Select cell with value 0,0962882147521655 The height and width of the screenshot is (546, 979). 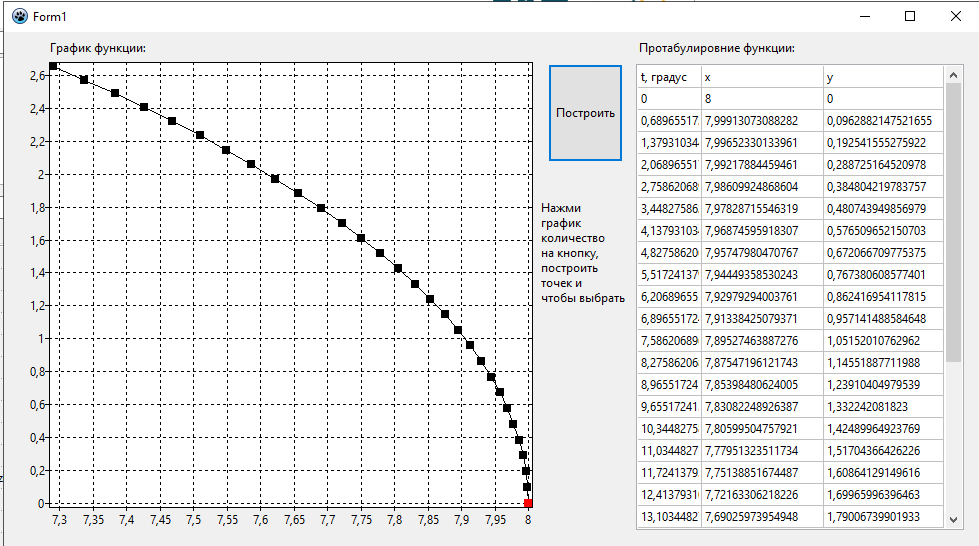click(882, 121)
